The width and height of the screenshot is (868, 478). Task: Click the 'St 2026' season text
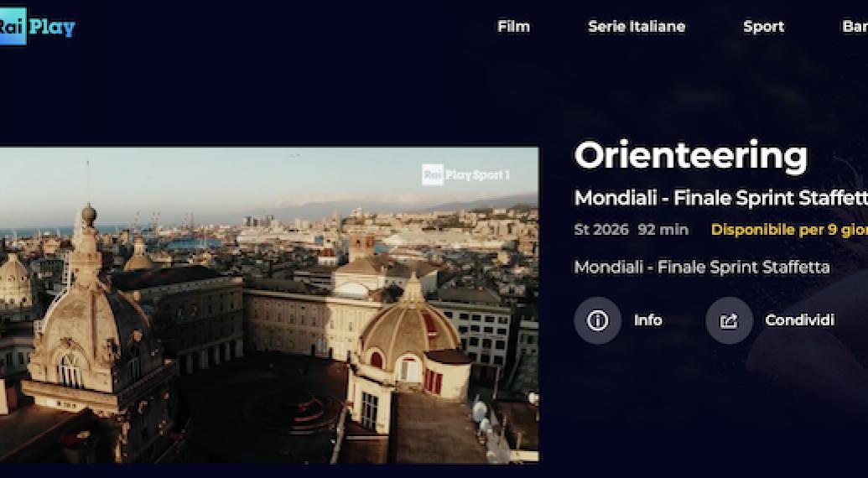601,230
